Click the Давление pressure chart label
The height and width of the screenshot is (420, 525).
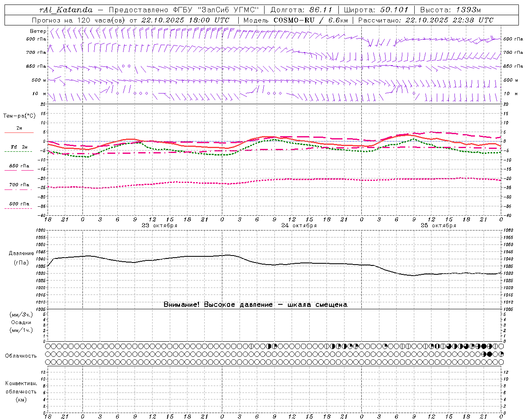click(21, 253)
